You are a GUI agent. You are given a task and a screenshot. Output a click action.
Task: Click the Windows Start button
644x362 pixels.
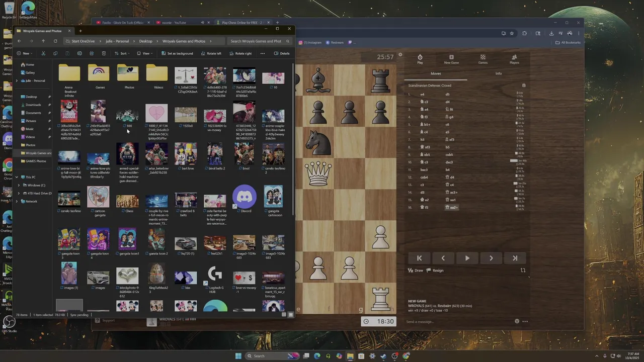[x=238, y=356]
